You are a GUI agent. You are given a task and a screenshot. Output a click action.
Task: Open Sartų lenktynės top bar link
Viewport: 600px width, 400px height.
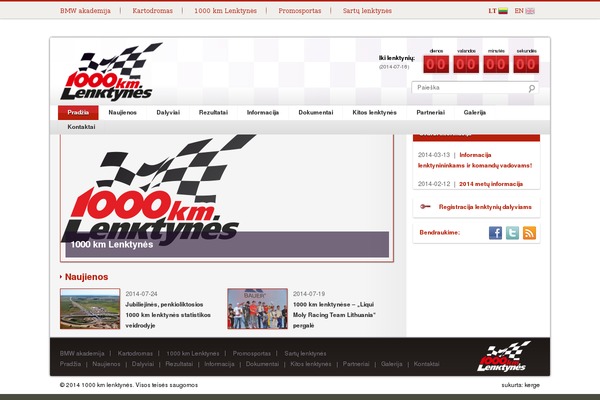(x=367, y=11)
